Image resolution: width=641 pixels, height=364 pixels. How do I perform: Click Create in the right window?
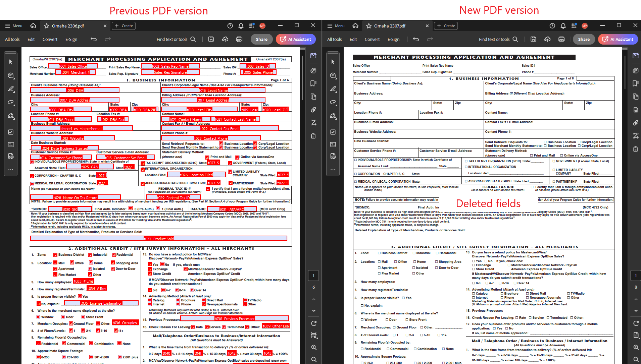[x=446, y=26]
